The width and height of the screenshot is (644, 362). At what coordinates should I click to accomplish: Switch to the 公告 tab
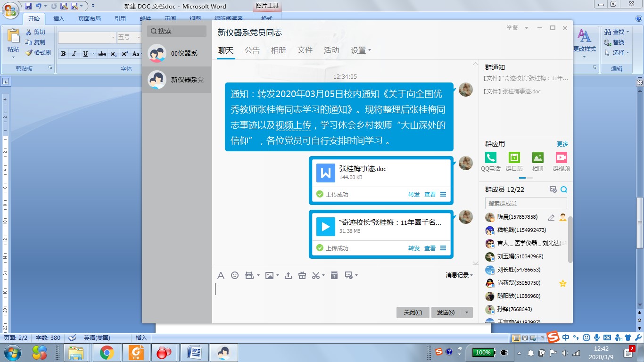pos(252,50)
